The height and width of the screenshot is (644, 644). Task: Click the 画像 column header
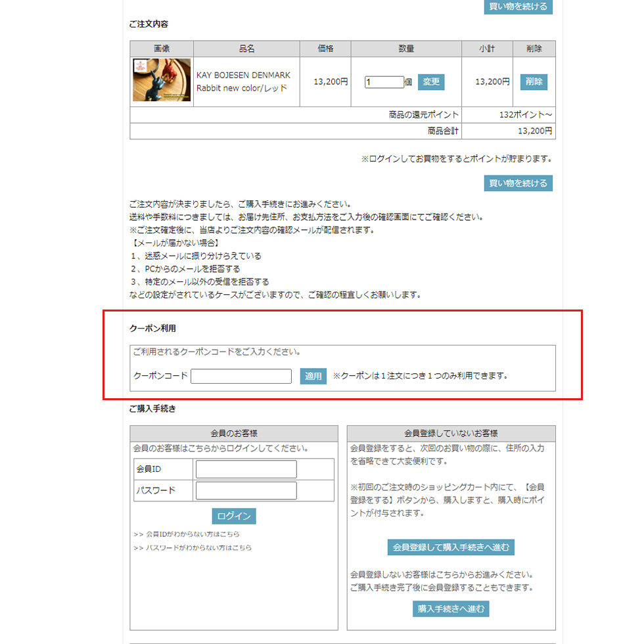162,49
